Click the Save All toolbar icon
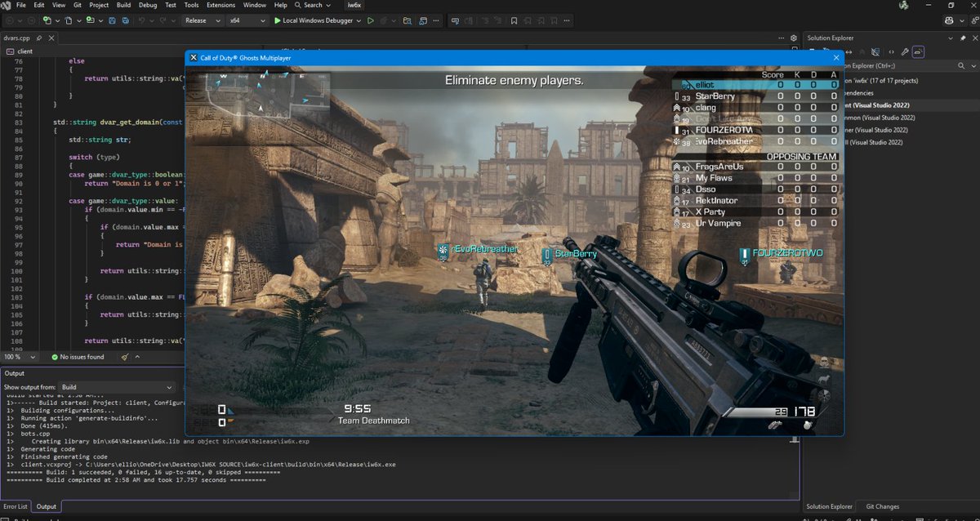Screen dimensions: 980x521 coord(126,20)
